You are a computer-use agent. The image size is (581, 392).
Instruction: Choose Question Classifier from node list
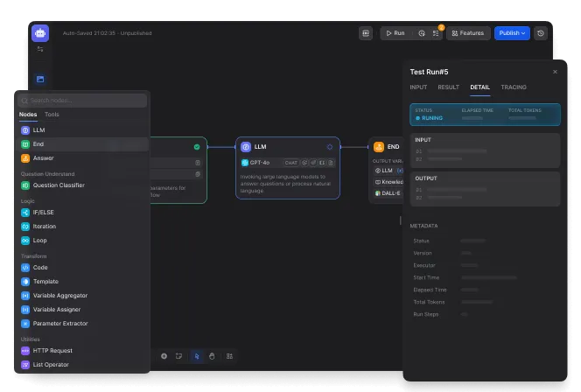click(x=59, y=185)
